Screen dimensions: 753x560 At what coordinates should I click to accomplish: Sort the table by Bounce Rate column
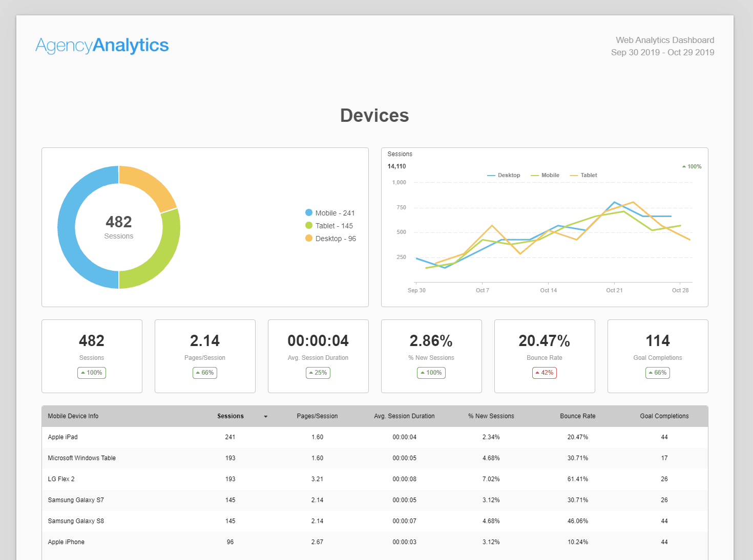point(578,416)
